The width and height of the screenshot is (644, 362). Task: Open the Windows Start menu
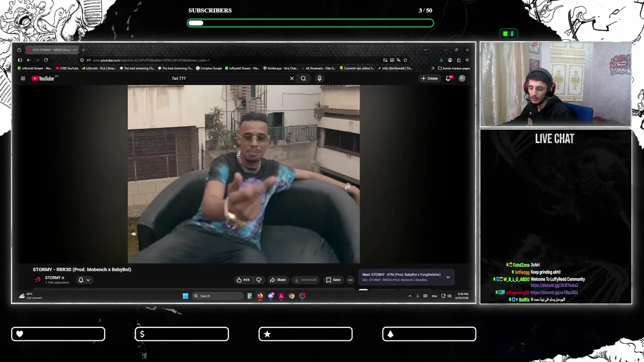tap(186, 296)
